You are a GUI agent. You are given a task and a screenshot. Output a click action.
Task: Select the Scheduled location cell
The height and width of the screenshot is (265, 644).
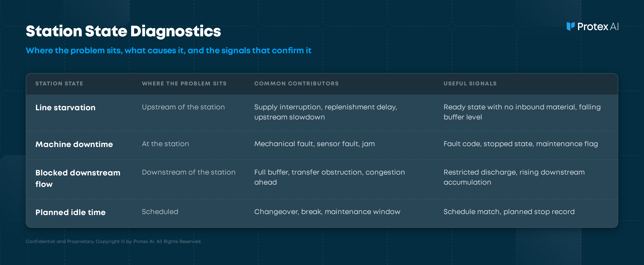point(160,212)
